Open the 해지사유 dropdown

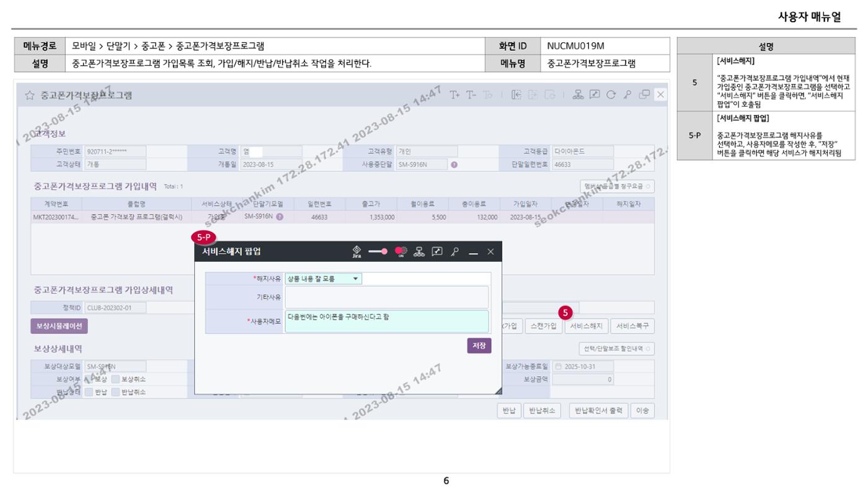tap(324, 279)
